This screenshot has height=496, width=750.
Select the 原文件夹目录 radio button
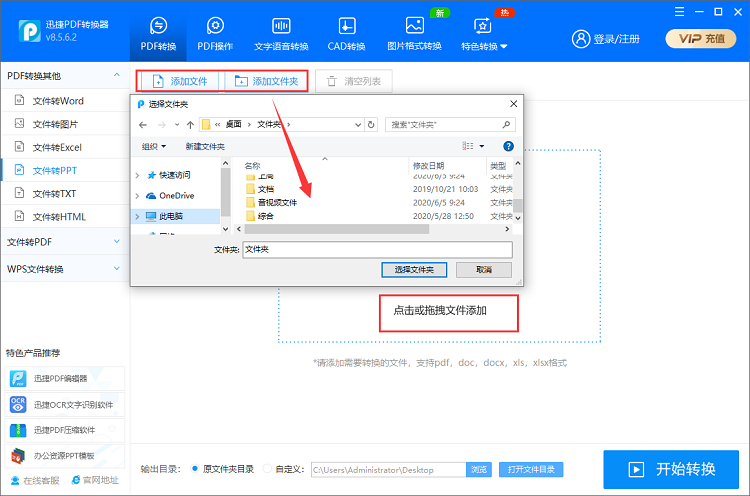pos(195,469)
